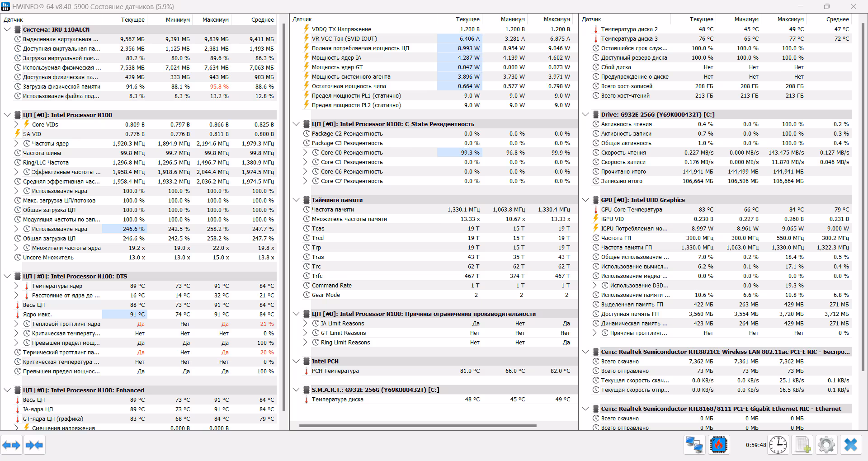This screenshot has height=461, width=868.
Task: Click the CPU chip with flame icon
Action: point(718,445)
